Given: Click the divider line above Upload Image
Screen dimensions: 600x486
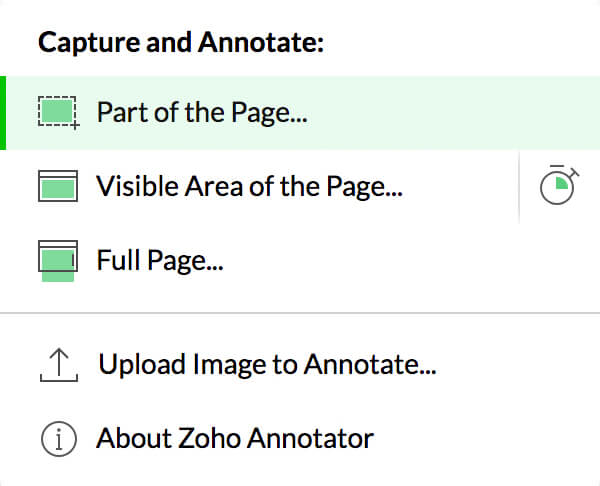Looking at the screenshot, I should [300, 313].
